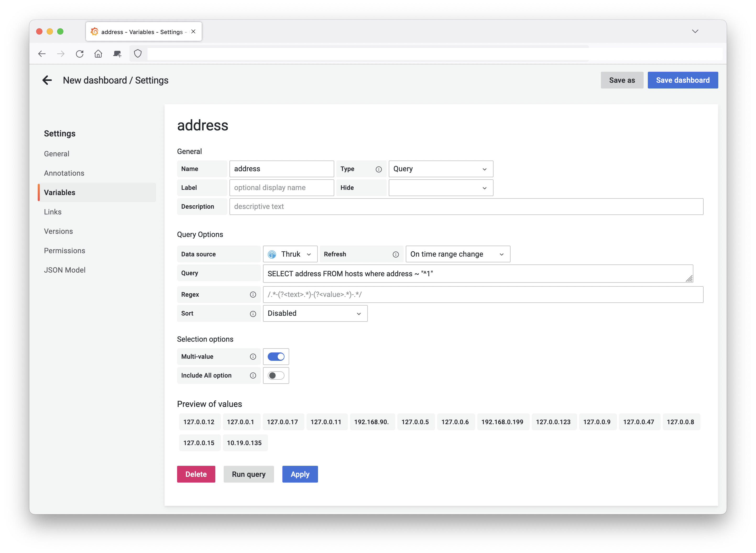
Task: Click the browser home icon
Action: (x=98, y=54)
